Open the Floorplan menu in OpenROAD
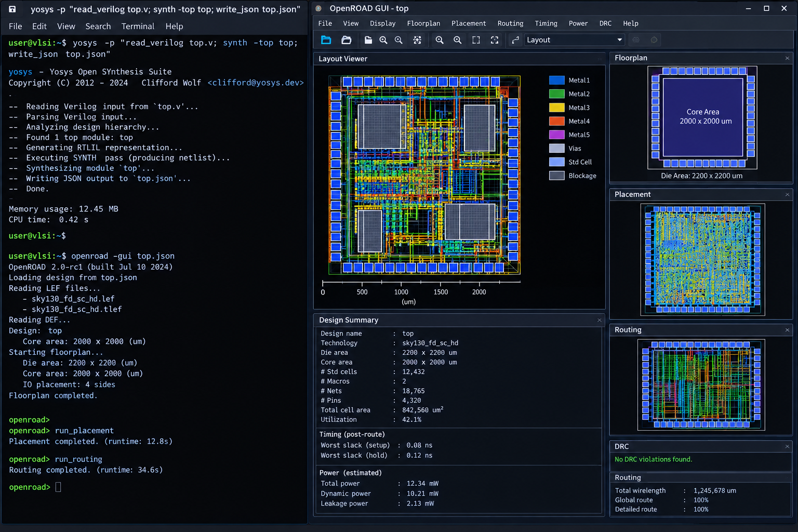Image resolution: width=798 pixels, height=532 pixels. coord(423,23)
